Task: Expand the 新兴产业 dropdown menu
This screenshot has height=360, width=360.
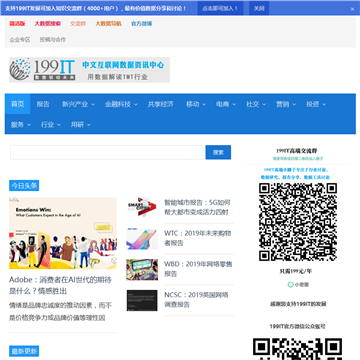Action: pos(78,104)
